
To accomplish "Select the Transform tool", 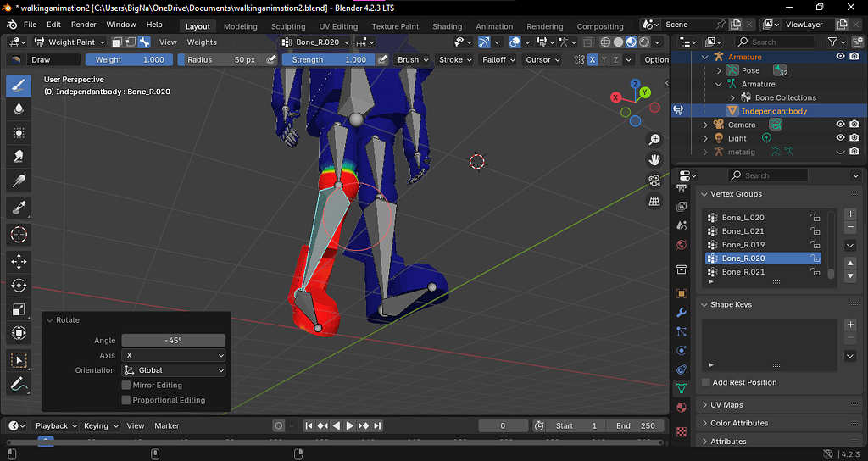I will (19, 333).
